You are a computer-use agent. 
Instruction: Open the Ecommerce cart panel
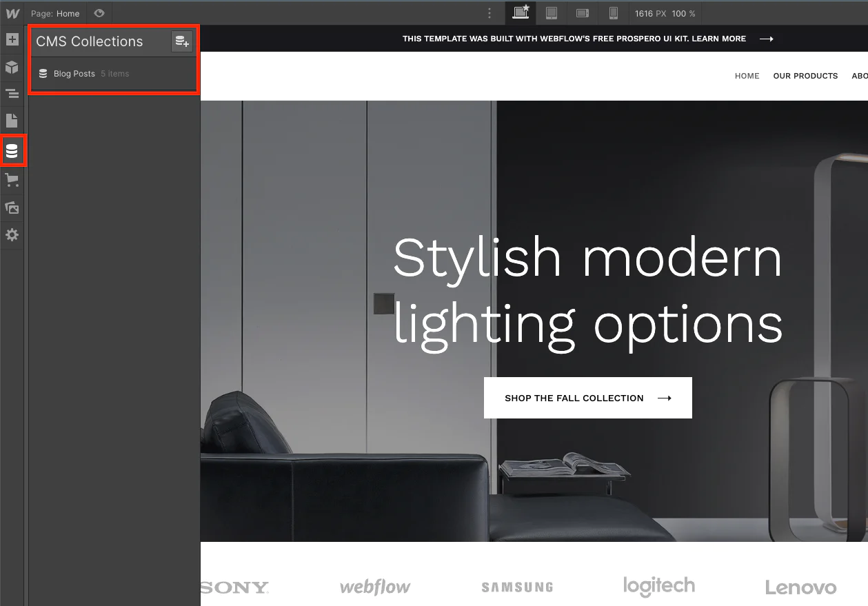tap(12, 181)
